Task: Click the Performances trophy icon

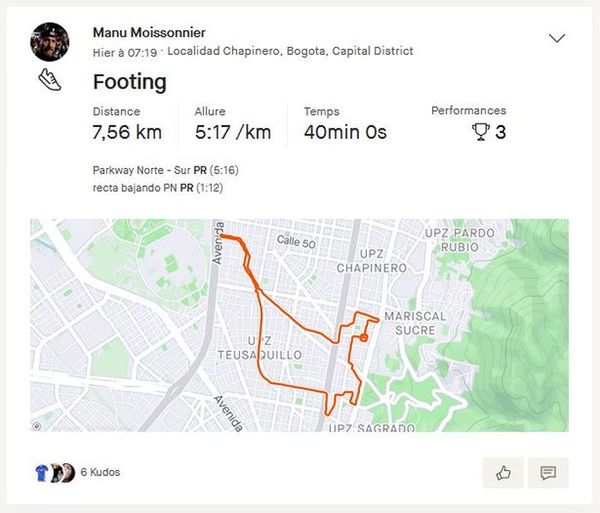Action: pyautogui.click(x=479, y=132)
